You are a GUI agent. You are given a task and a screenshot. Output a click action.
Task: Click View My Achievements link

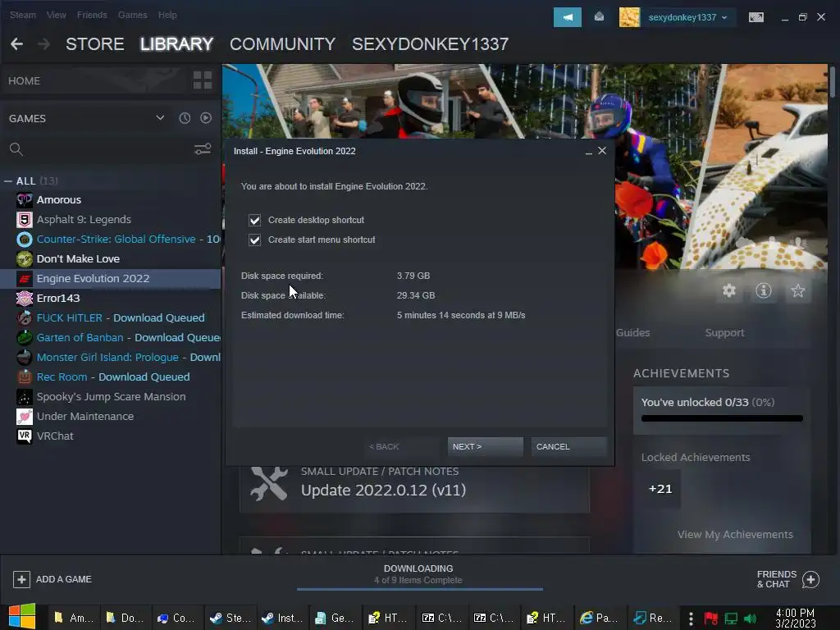tap(735, 535)
